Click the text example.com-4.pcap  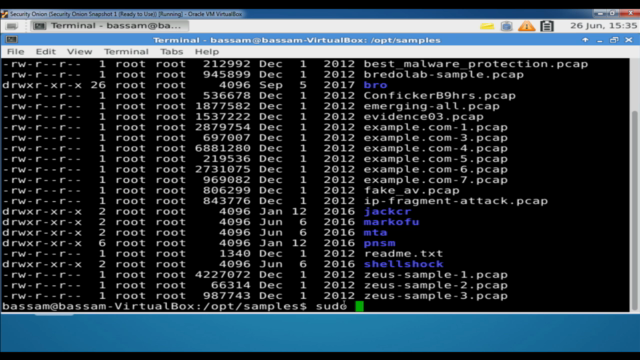click(x=436, y=149)
